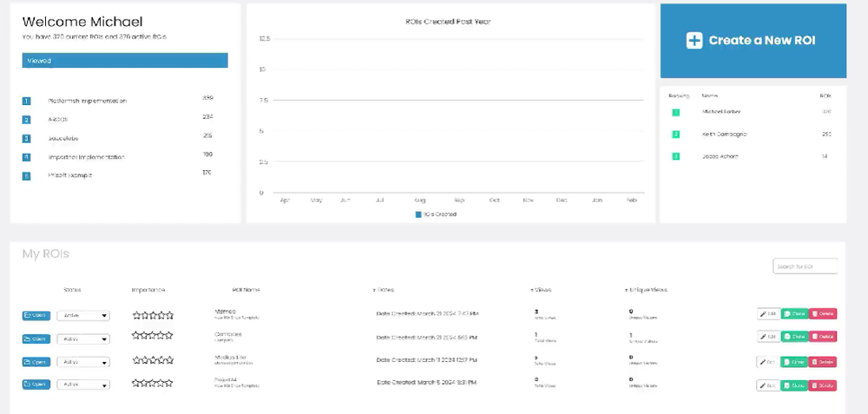Click the Compass ROI name
The height and width of the screenshot is (414, 868).
228,334
